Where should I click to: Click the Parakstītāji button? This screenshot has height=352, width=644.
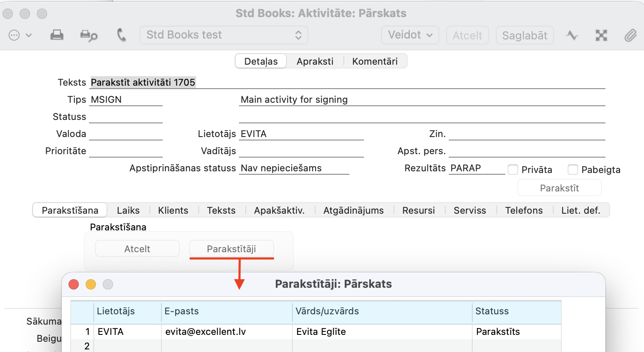(x=231, y=249)
